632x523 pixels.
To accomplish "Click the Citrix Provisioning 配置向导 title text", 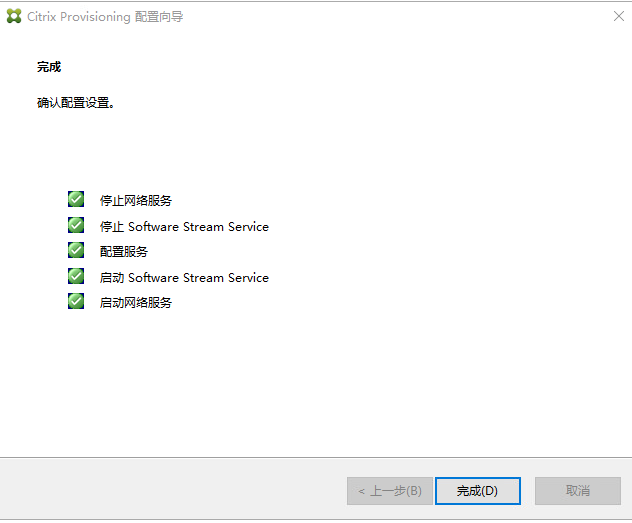I will point(105,17).
